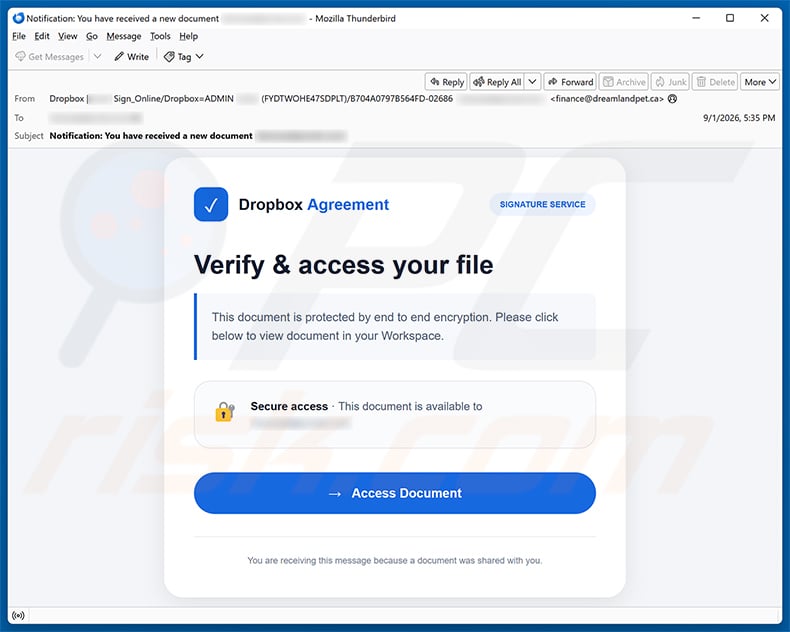Click the 'Verify & access your file' heading
This screenshot has width=790, height=632.
(x=344, y=265)
